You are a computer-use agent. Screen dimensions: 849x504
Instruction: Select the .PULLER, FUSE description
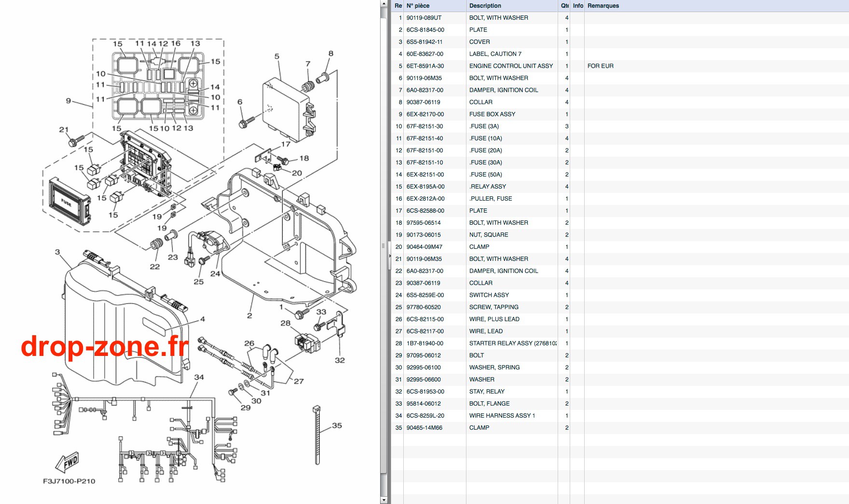coord(491,199)
